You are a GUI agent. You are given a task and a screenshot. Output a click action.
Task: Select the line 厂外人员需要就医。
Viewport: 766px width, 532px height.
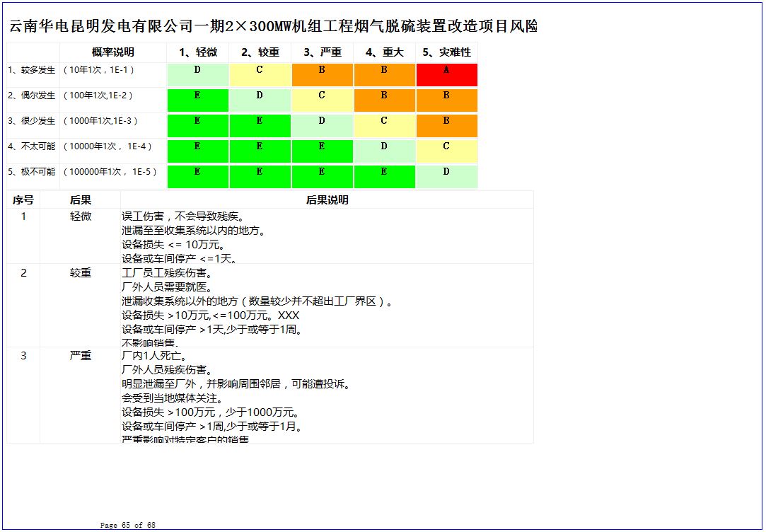click(167, 287)
